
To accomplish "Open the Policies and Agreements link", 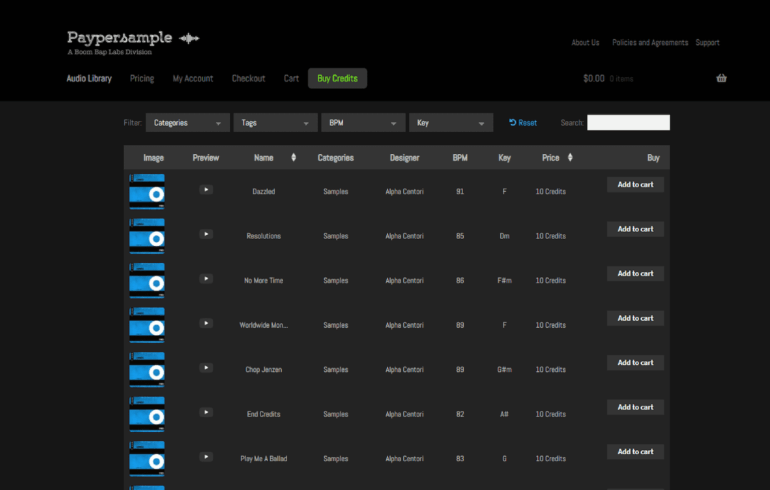I will [x=650, y=43].
